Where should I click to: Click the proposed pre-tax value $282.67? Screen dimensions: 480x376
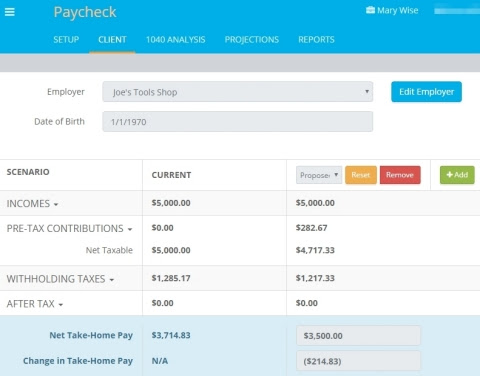(x=312, y=228)
